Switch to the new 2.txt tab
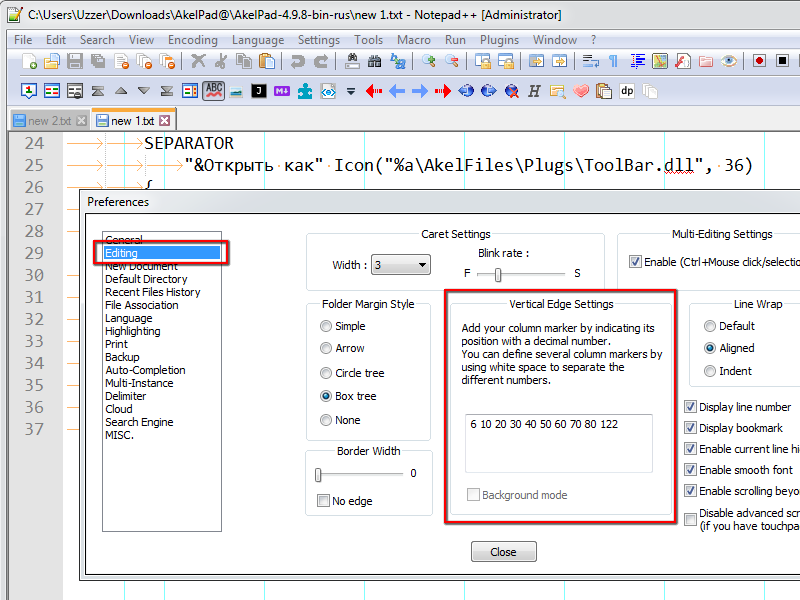 [49, 121]
